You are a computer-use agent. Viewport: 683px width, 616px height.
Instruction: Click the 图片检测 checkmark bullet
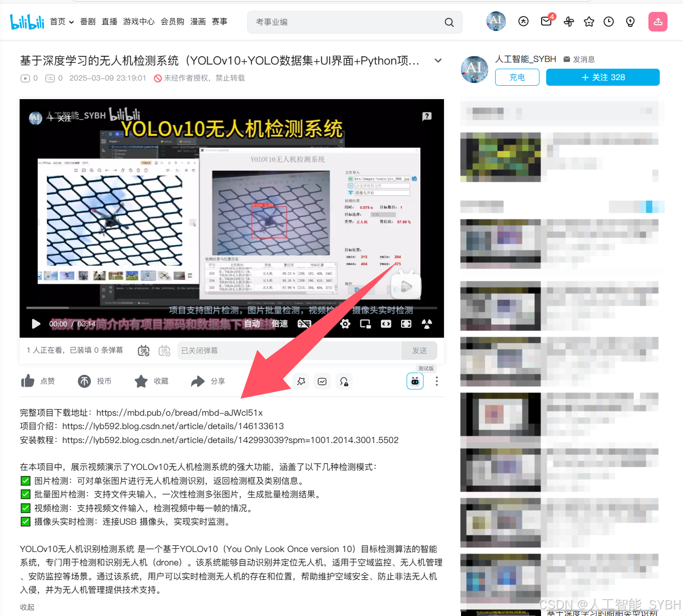point(25,481)
